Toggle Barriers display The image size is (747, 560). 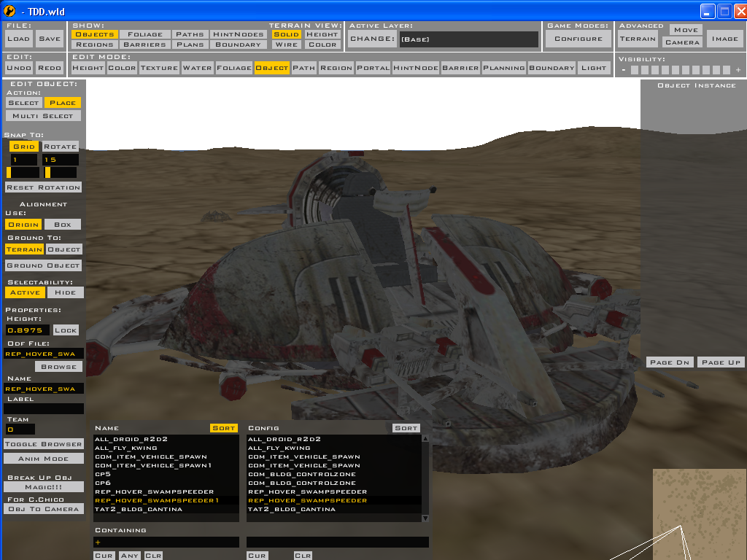145,44
